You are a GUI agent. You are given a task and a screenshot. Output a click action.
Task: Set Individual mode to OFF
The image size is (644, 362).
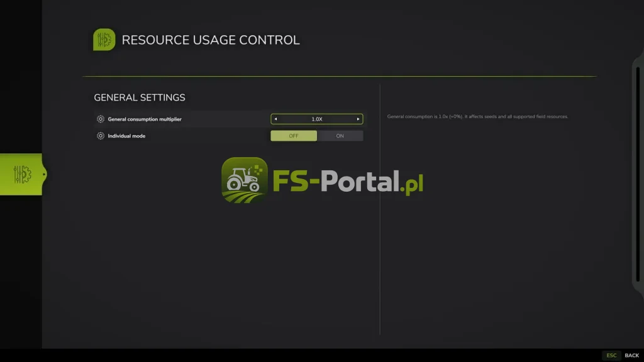(294, 136)
